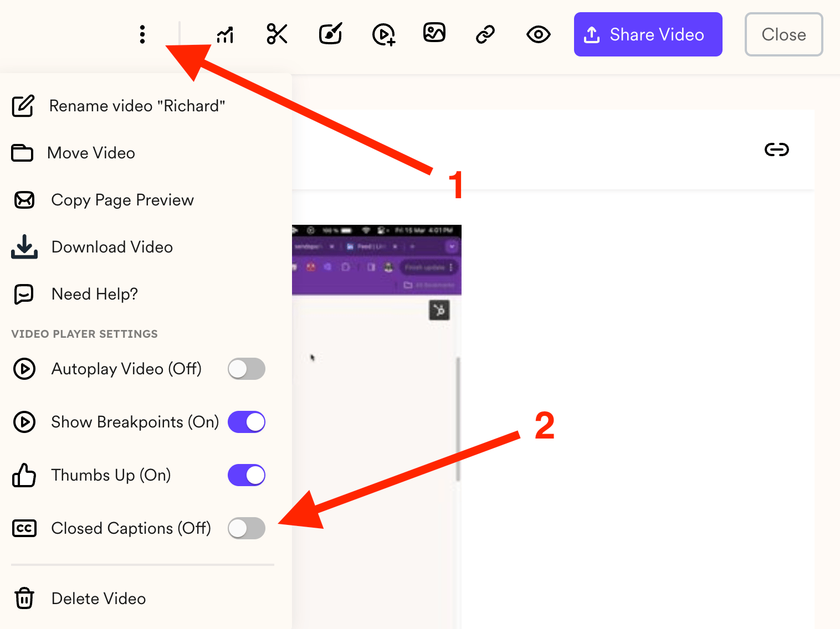This screenshot has height=629, width=840.
Task: Select the scissors trim tool
Action: (x=277, y=34)
